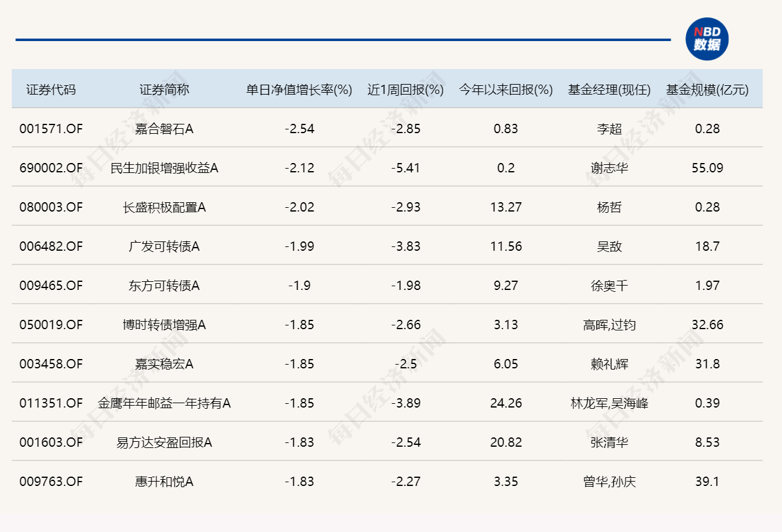The height and width of the screenshot is (532, 782).
Task: Select weekly return value -5.41
Action: tap(406, 168)
